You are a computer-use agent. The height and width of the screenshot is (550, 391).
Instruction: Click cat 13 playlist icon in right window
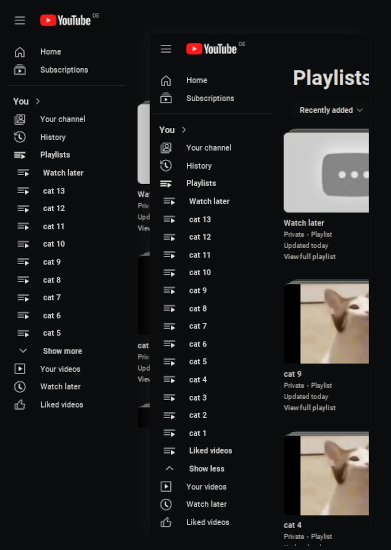(169, 219)
